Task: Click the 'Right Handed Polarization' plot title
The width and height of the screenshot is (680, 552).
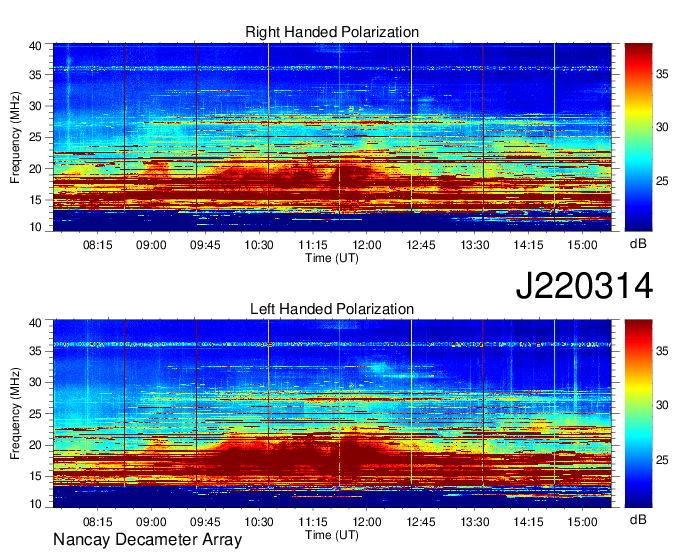Action: 332,32
